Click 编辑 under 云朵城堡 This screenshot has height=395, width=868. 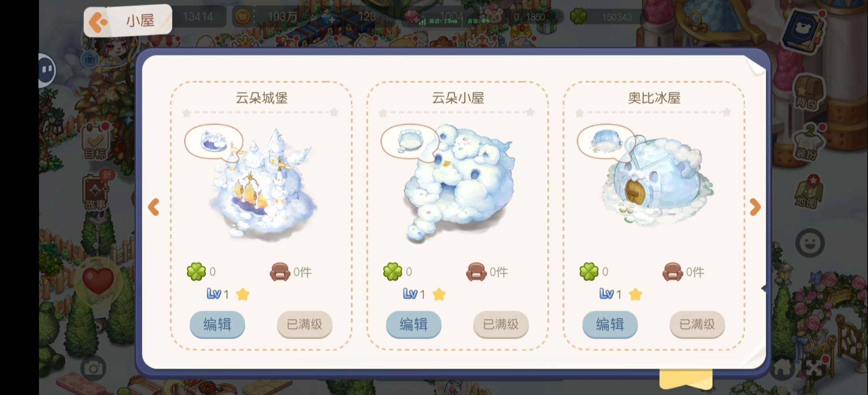click(x=217, y=324)
